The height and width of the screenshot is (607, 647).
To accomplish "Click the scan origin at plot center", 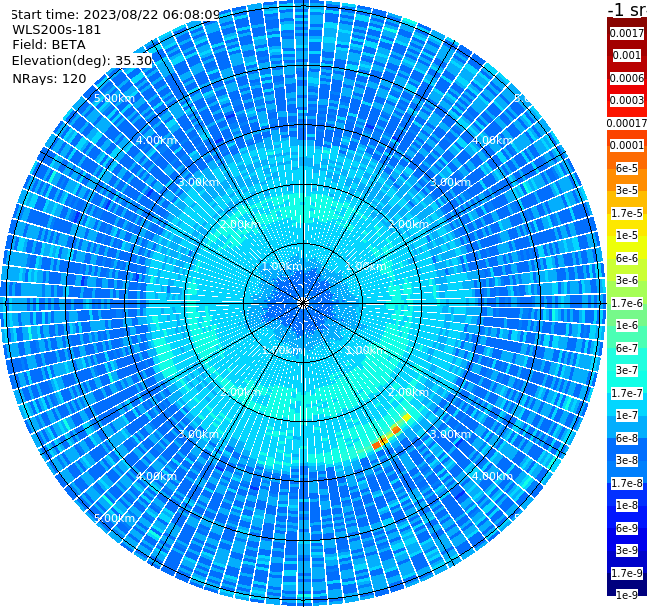I will 303,303.
